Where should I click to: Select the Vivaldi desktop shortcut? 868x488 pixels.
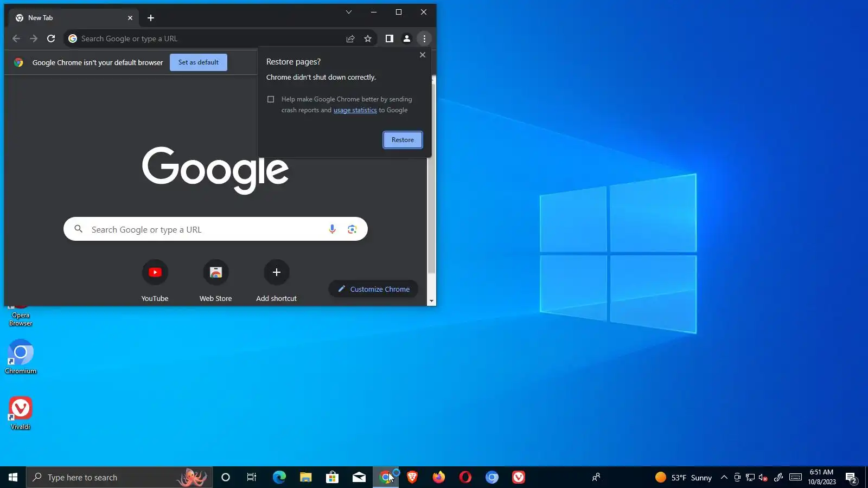click(x=21, y=413)
